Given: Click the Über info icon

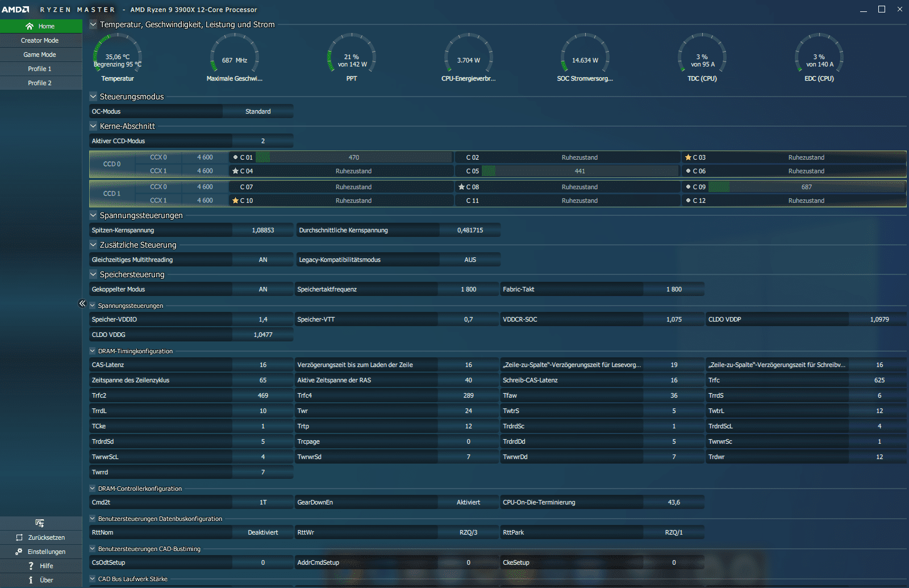Looking at the screenshot, I should pyautogui.click(x=31, y=580).
